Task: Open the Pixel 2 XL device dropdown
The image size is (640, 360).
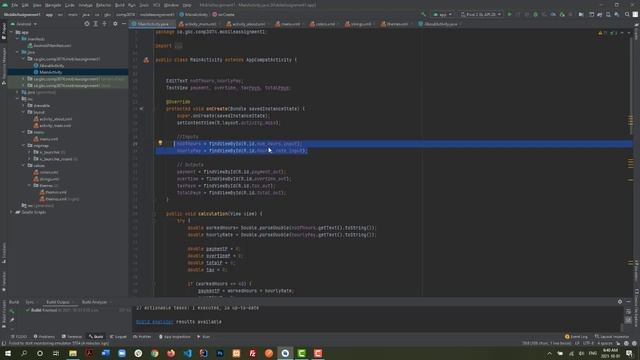Action: pos(480,14)
